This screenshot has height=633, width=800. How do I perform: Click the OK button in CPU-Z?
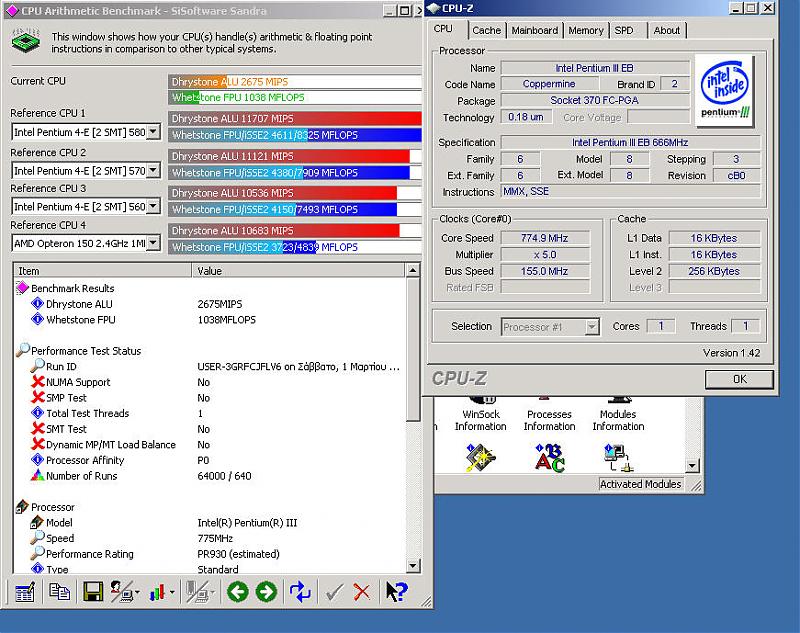point(739,379)
